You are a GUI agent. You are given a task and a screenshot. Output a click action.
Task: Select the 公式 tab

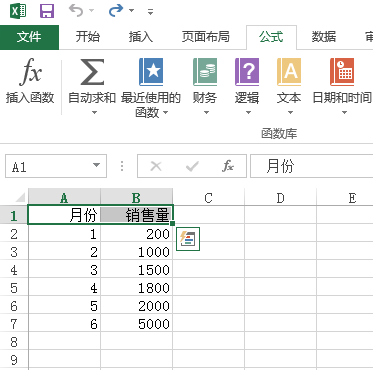(271, 37)
